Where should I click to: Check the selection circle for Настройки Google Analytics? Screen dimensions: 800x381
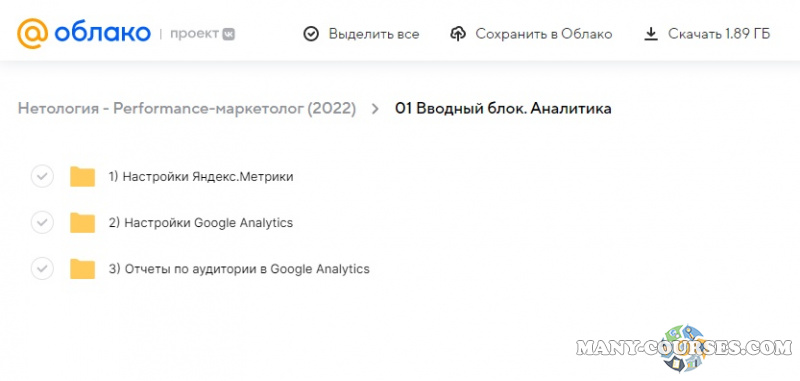(42, 222)
